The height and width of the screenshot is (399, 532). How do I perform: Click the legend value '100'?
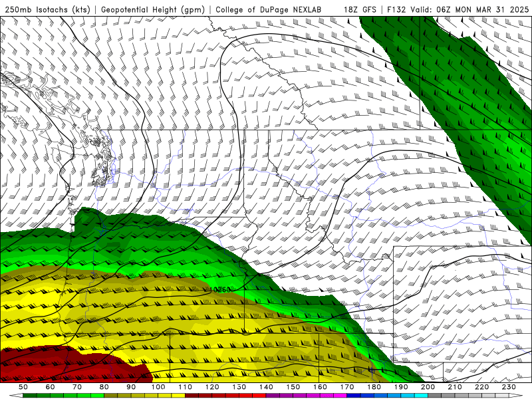click(158, 387)
